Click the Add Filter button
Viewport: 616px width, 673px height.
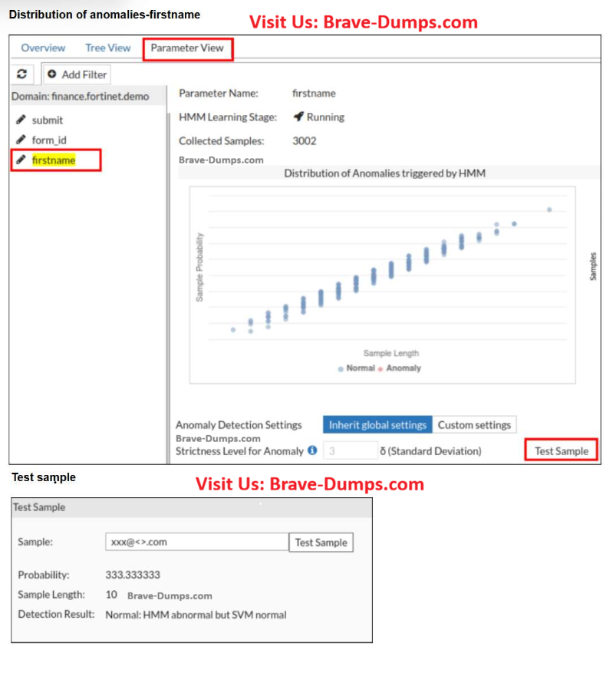77,74
